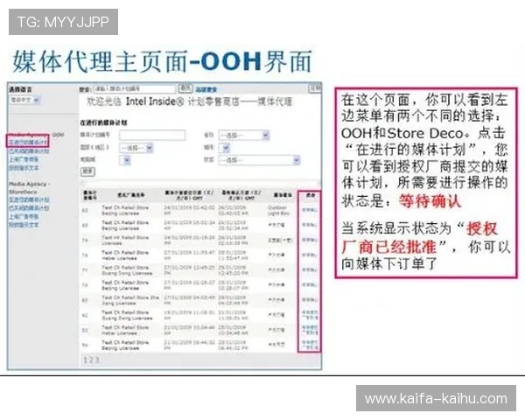525x420 pixels.
Task: Click the search button next to the top search box
Action: point(185,88)
